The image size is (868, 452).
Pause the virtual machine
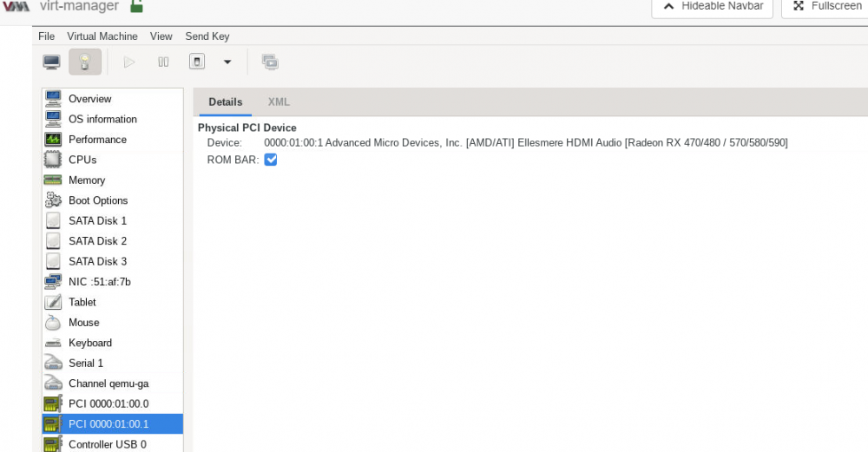(x=163, y=62)
